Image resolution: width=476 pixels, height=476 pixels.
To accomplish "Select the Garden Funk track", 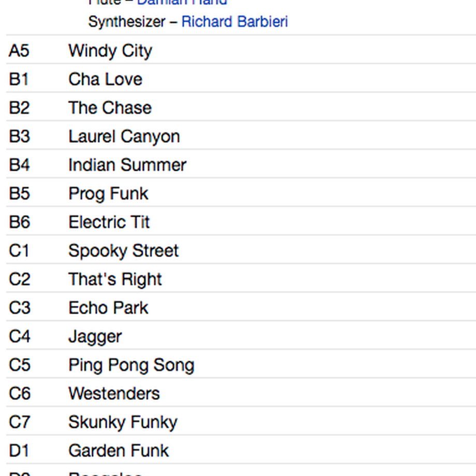I will (118, 451).
